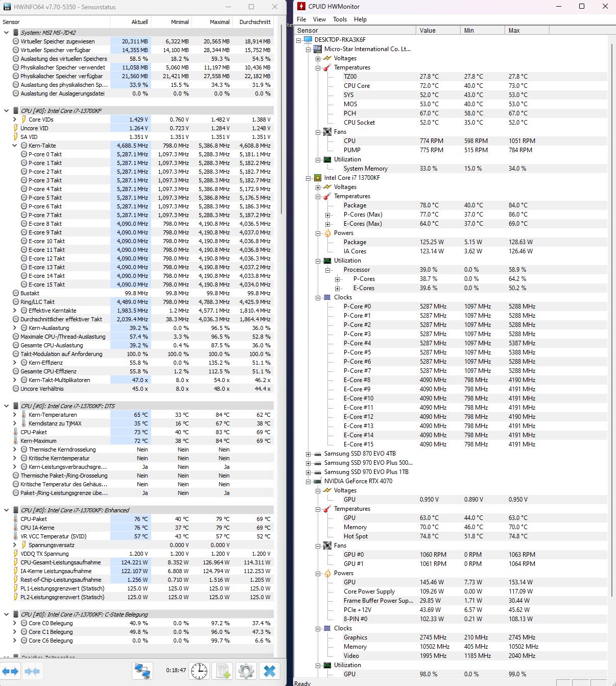
Task: Open the Tools menu in HWMonitor
Action: tap(340, 19)
